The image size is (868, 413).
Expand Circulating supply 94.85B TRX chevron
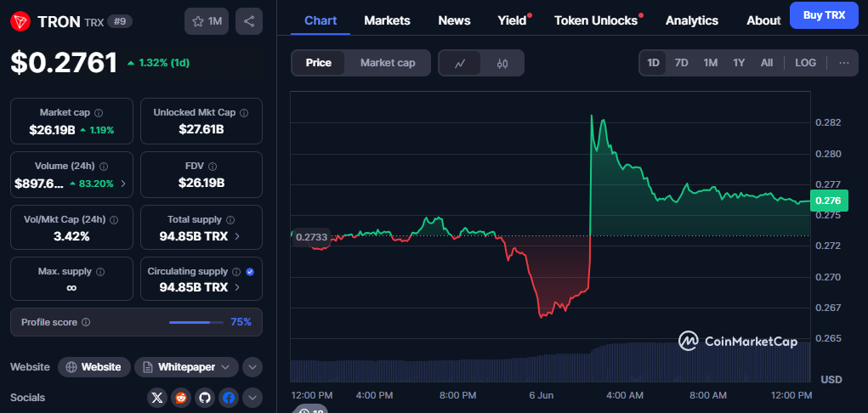[x=237, y=287]
